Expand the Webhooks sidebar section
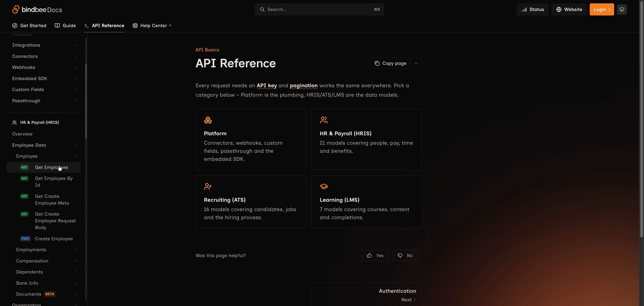The image size is (644, 306). [x=76, y=68]
